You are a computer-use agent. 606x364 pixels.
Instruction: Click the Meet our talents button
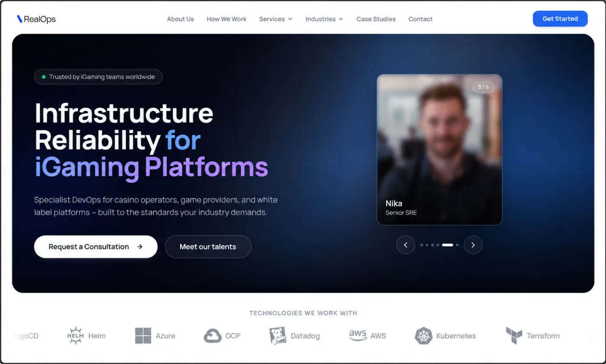208,247
